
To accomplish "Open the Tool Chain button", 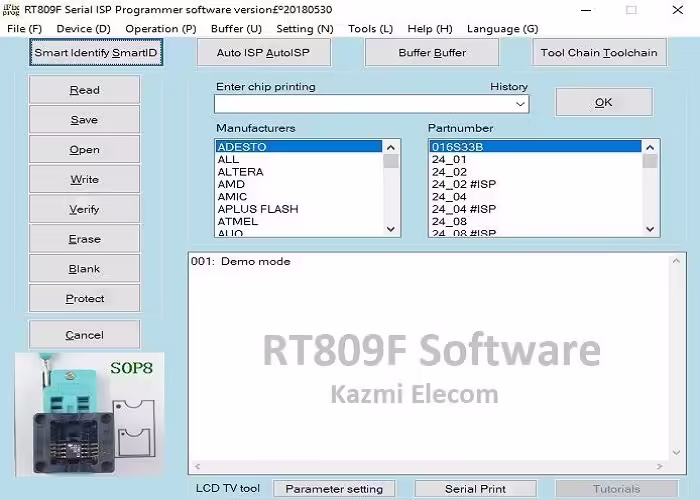I will 598,52.
